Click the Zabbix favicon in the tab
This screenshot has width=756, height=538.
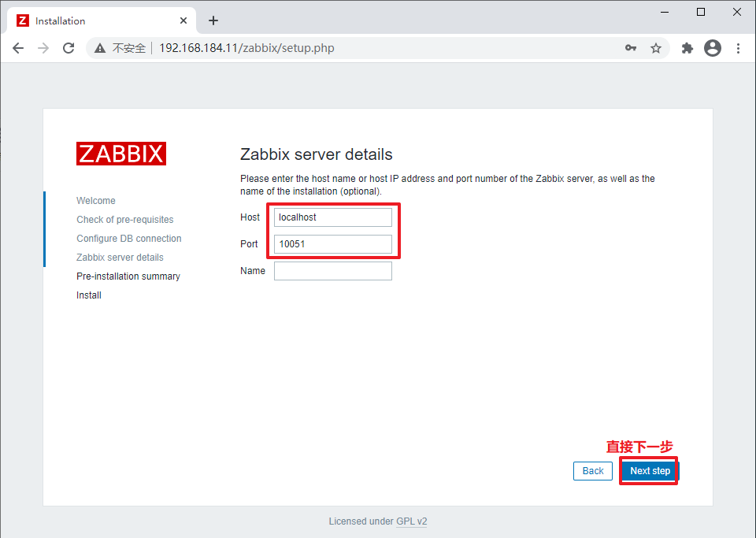tap(23, 20)
